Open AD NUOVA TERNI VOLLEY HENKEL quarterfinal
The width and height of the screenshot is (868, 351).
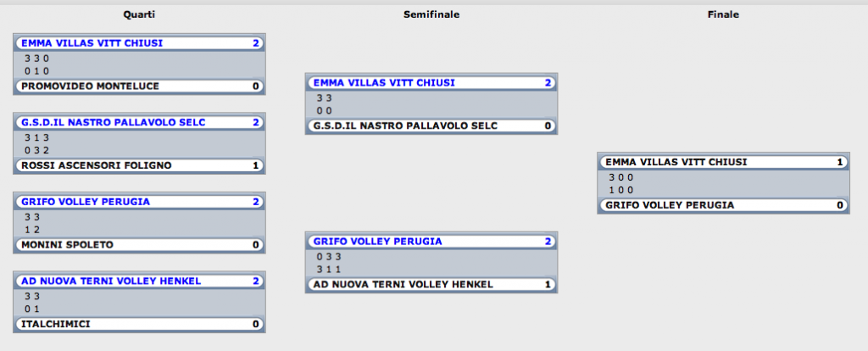pyautogui.click(x=140, y=281)
